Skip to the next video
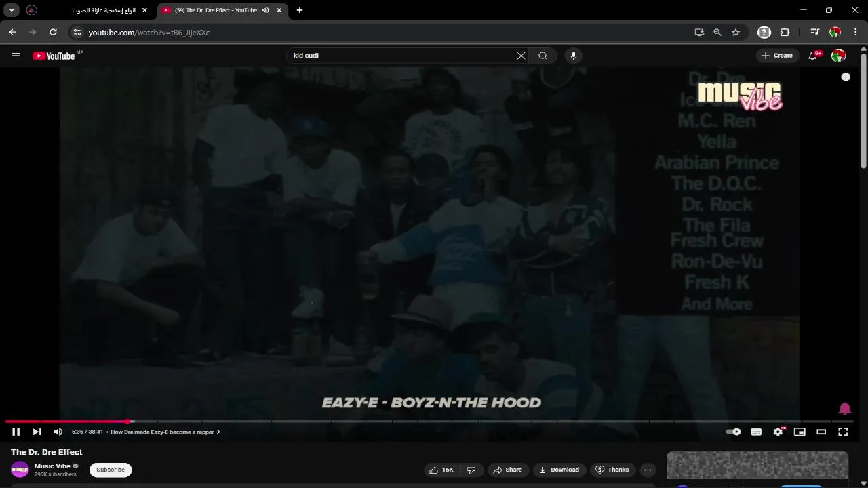Viewport: 868px width, 488px height. coord(37,432)
